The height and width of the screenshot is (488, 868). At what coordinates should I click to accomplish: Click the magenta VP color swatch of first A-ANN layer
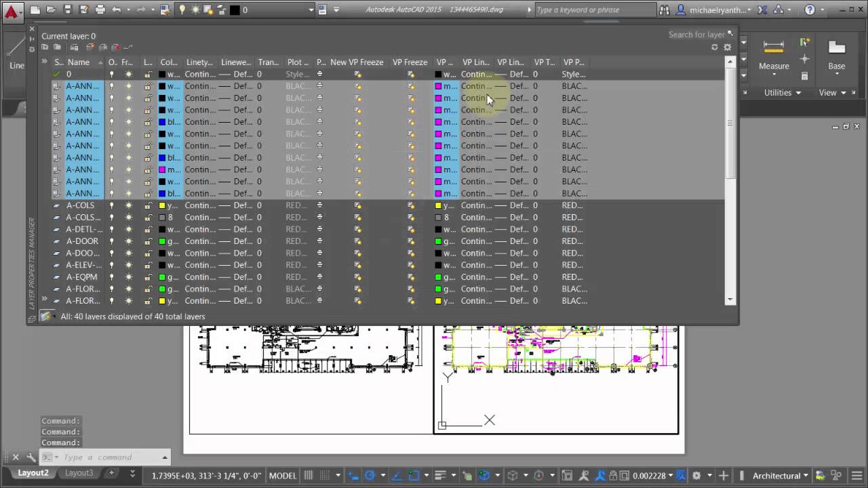click(438, 86)
